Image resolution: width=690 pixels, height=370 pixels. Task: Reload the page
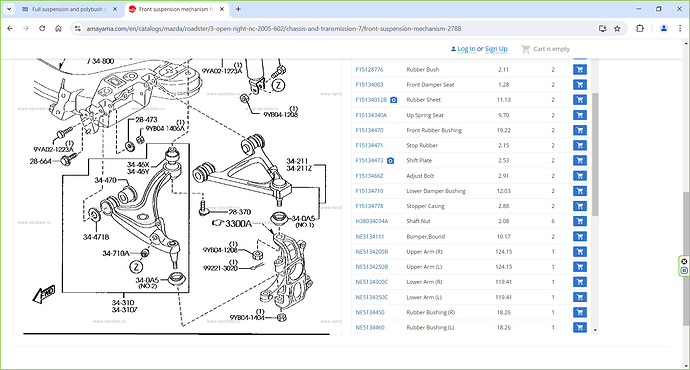coord(42,29)
